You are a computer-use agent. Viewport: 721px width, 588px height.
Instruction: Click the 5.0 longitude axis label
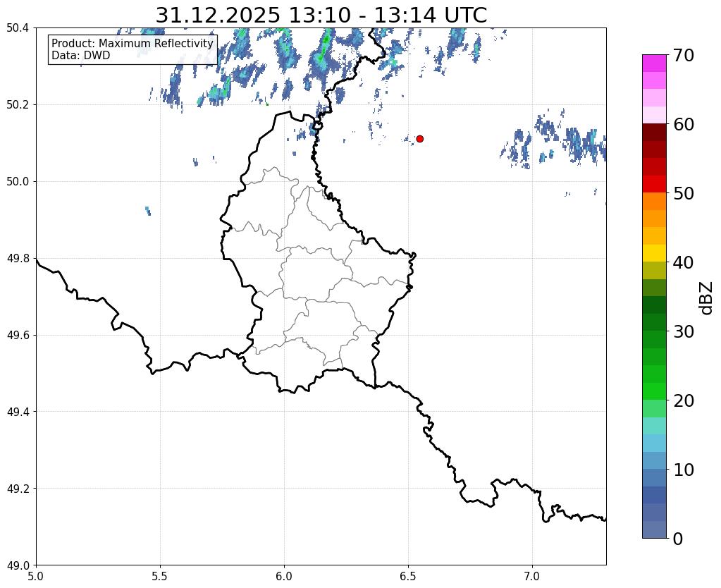[36, 577]
